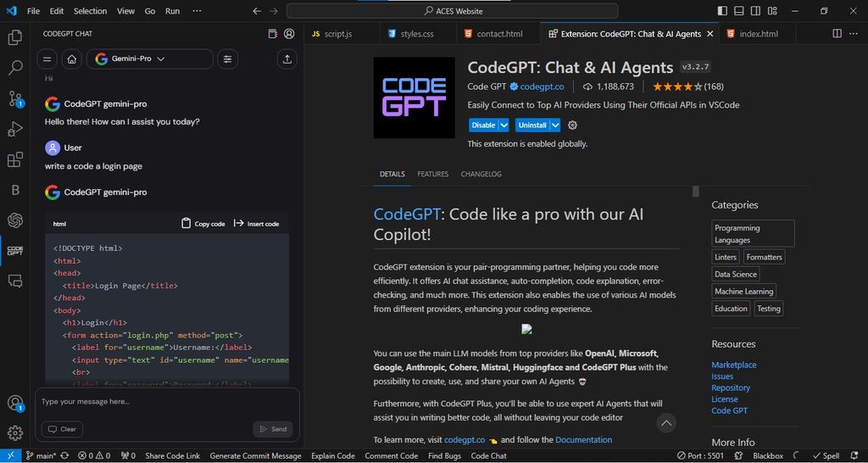
Task: Open the Run menu
Action: [x=173, y=11]
